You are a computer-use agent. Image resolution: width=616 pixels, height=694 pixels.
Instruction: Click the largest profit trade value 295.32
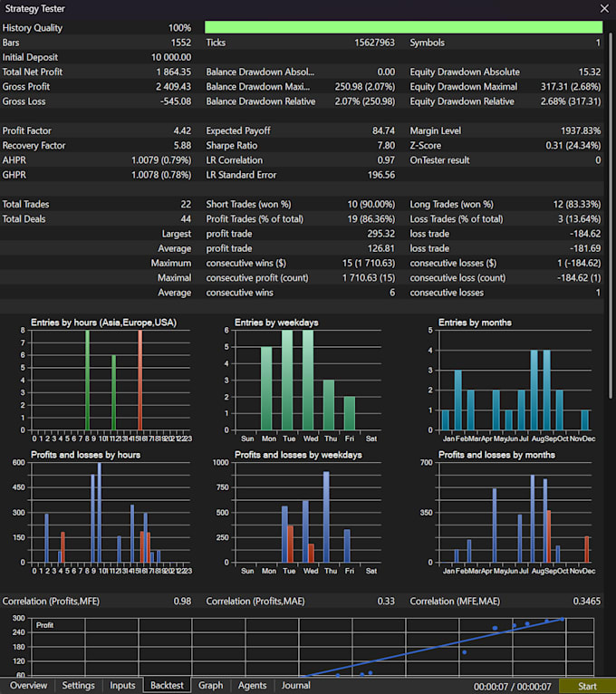[381, 233]
